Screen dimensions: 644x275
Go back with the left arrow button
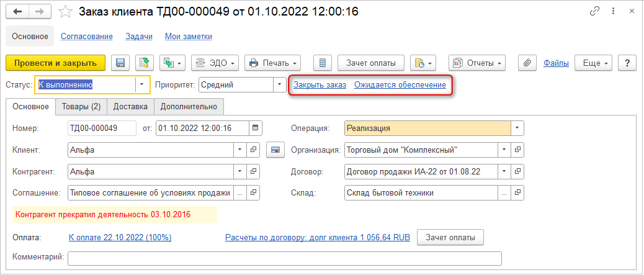(x=17, y=12)
